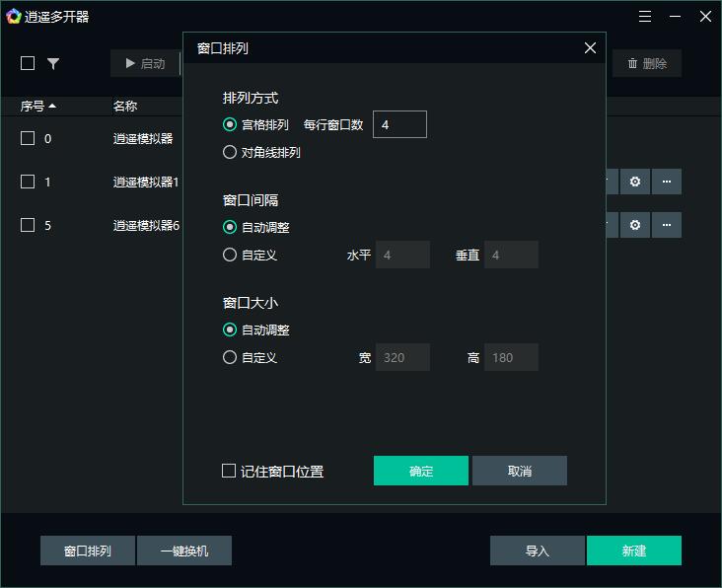Open more options for 逍遥模拟器6 row
The image size is (722, 588).
pyautogui.click(x=667, y=225)
